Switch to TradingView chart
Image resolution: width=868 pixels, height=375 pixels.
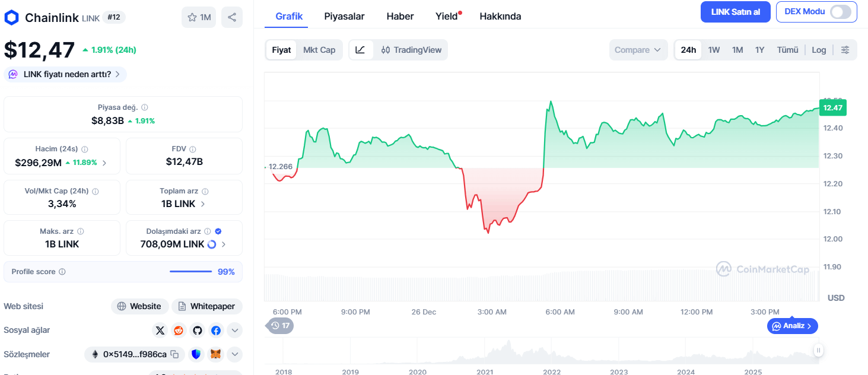click(x=412, y=50)
